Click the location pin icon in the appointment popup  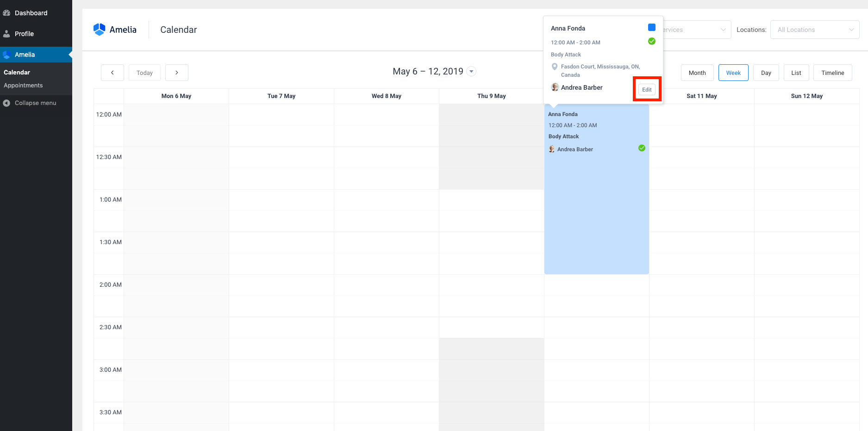click(x=555, y=67)
